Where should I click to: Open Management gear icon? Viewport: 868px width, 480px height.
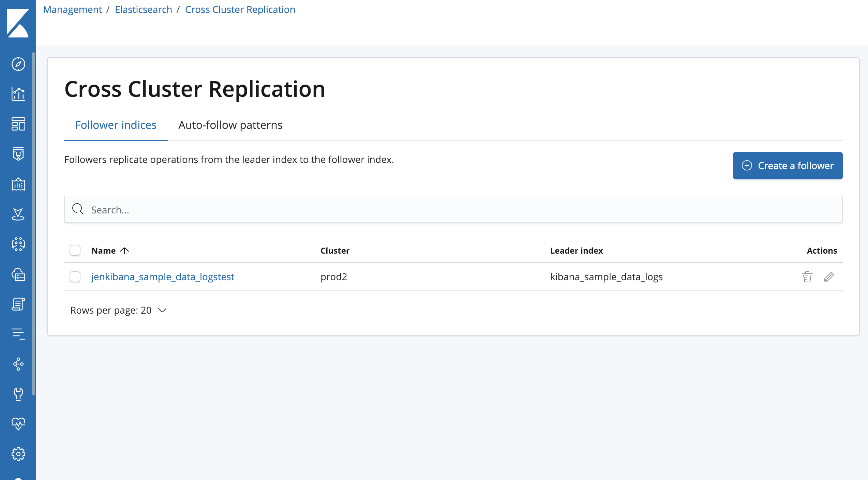[x=18, y=454]
